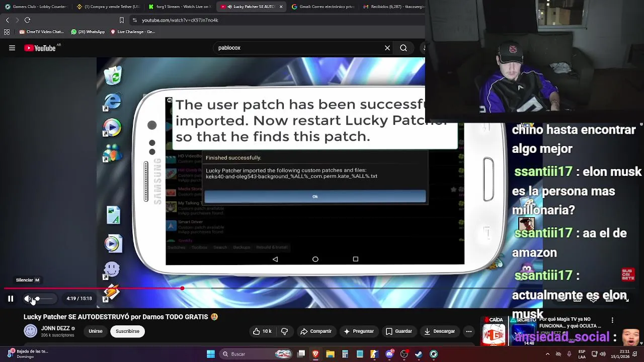The width and height of the screenshot is (644, 362).
Task: Download video with Descargar button
Action: pos(439,331)
